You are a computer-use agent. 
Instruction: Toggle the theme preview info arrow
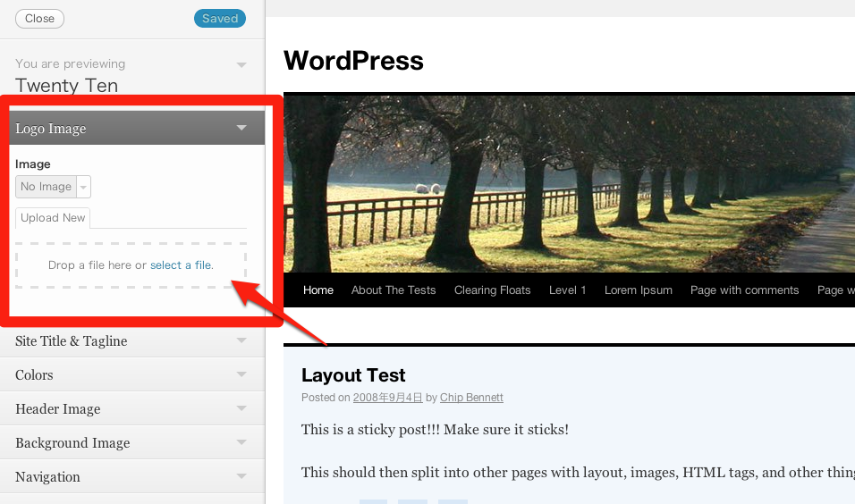[x=241, y=65]
